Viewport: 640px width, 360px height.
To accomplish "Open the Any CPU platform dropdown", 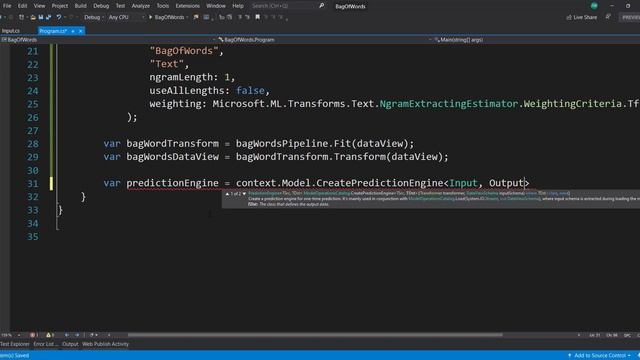I will [126, 17].
